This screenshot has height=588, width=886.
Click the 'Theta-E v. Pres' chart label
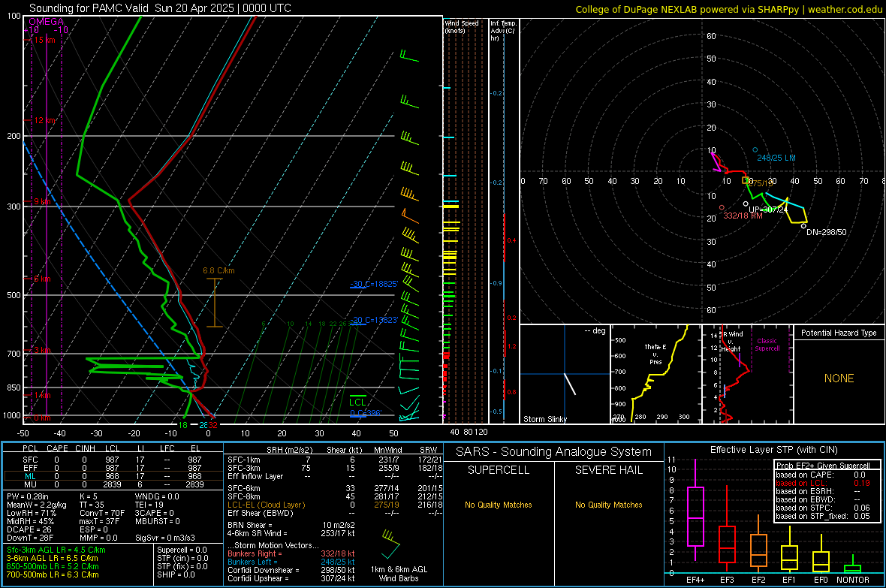coord(655,354)
